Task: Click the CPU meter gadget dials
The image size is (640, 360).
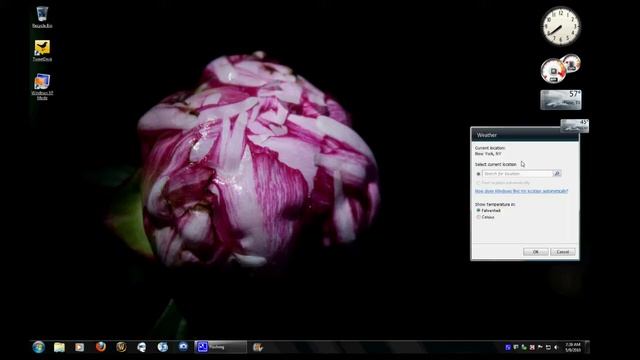Action: pos(560,68)
